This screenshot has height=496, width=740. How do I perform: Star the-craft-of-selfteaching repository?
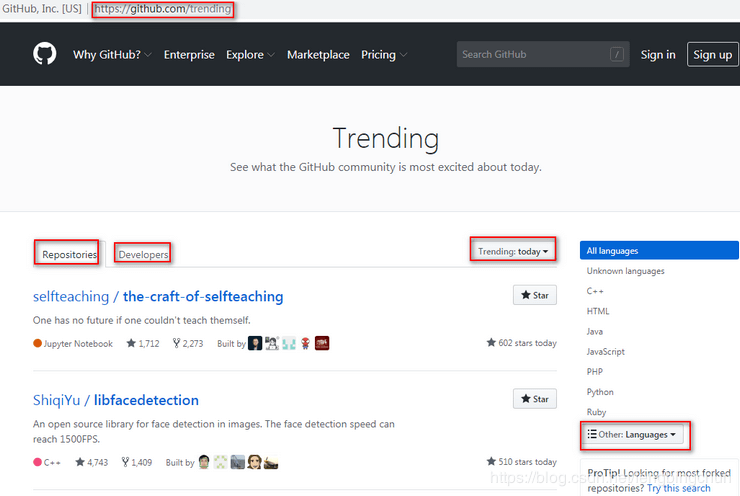535,295
